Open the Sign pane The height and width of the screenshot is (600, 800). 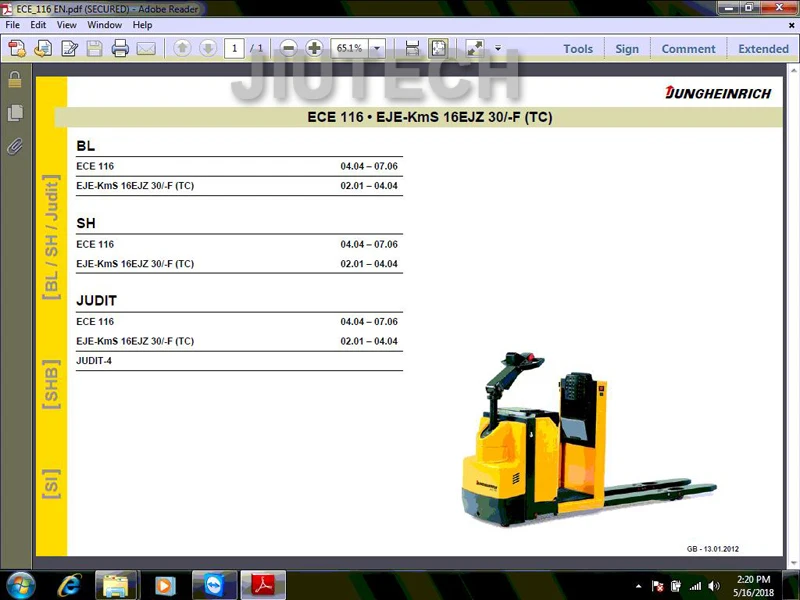(x=627, y=49)
